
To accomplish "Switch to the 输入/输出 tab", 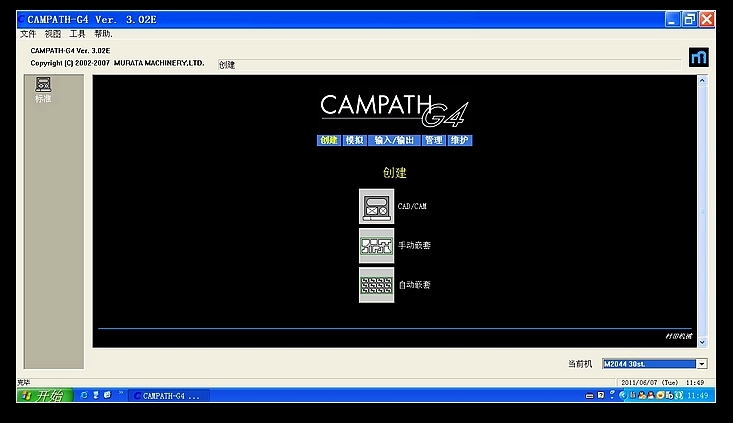I will pyautogui.click(x=394, y=140).
